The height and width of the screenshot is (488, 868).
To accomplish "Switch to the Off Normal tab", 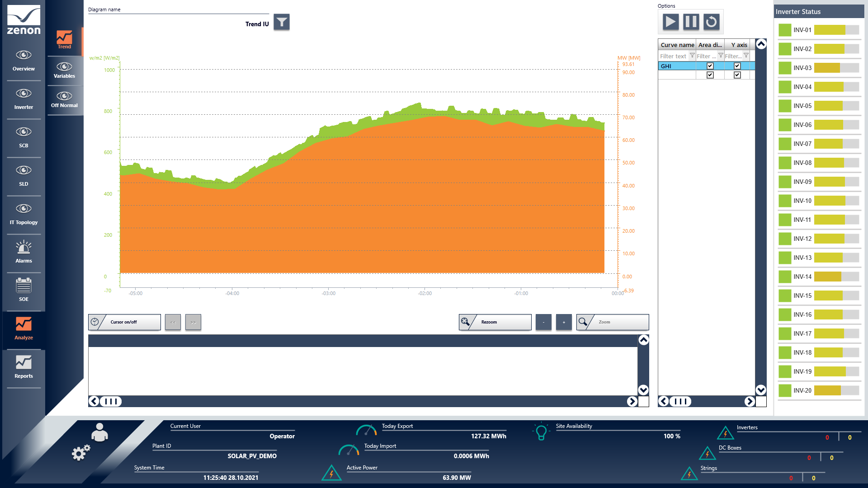I will [64, 99].
